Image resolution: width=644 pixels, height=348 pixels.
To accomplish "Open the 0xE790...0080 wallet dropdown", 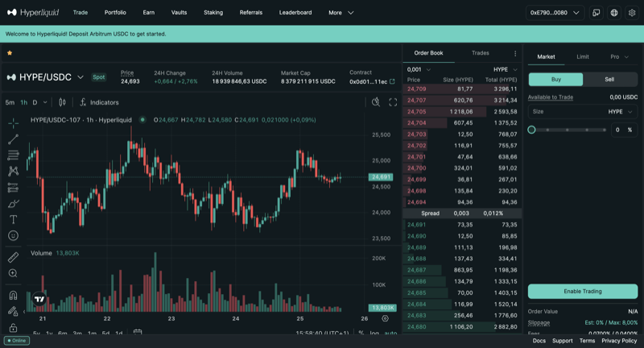I will [555, 13].
